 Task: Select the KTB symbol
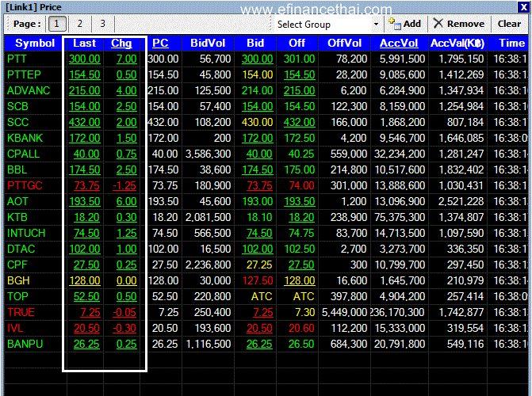coord(17,217)
